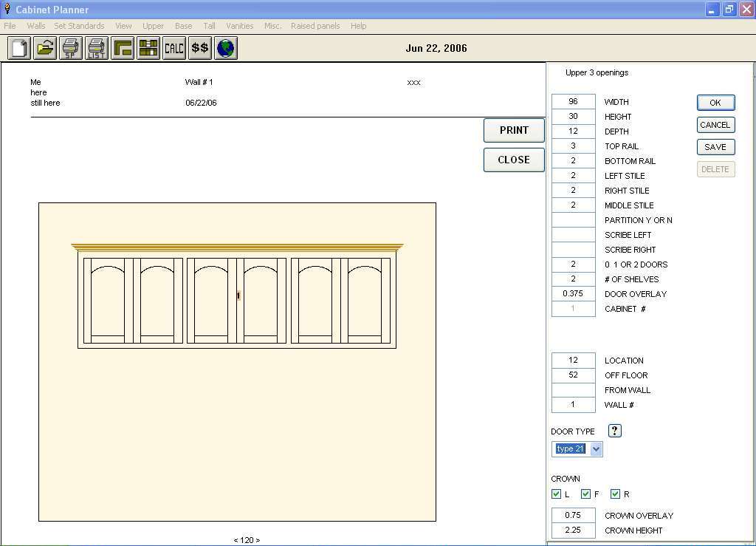The image size is (756, 546).
Task: Click the PRINT button
Action: [514, 130]
